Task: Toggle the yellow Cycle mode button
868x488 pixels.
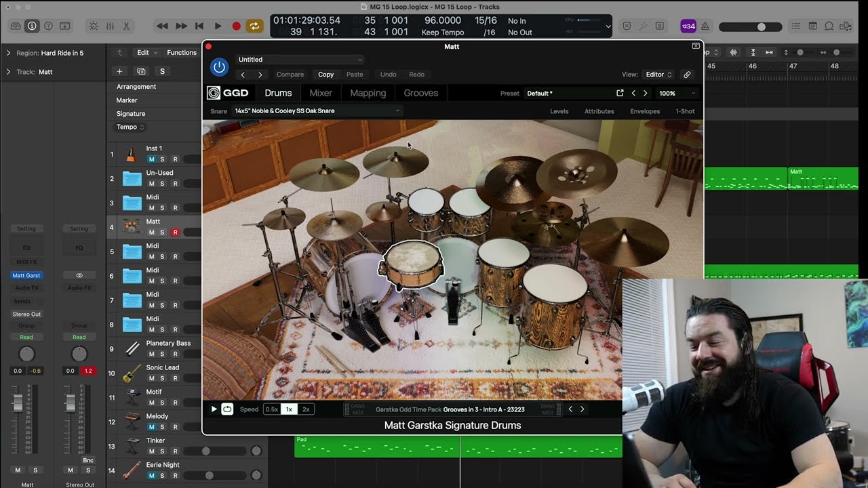Action: coord(254,26)
